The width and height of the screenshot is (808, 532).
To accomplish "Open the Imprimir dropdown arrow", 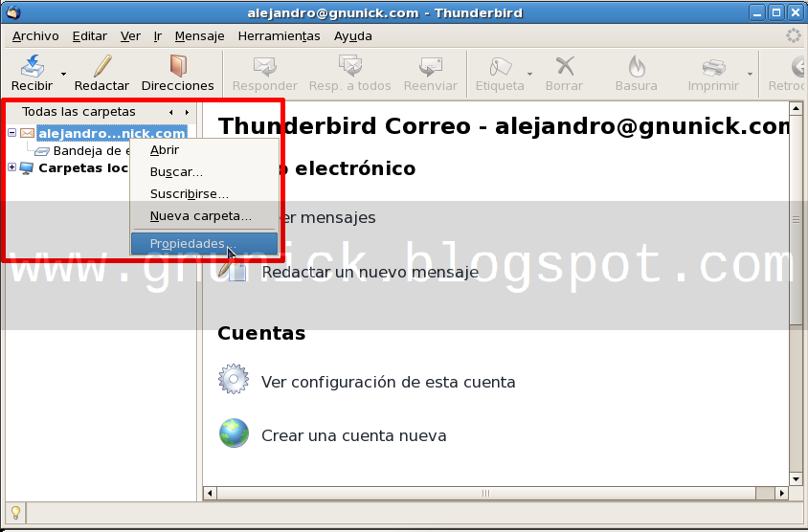I will pos(750,75).
